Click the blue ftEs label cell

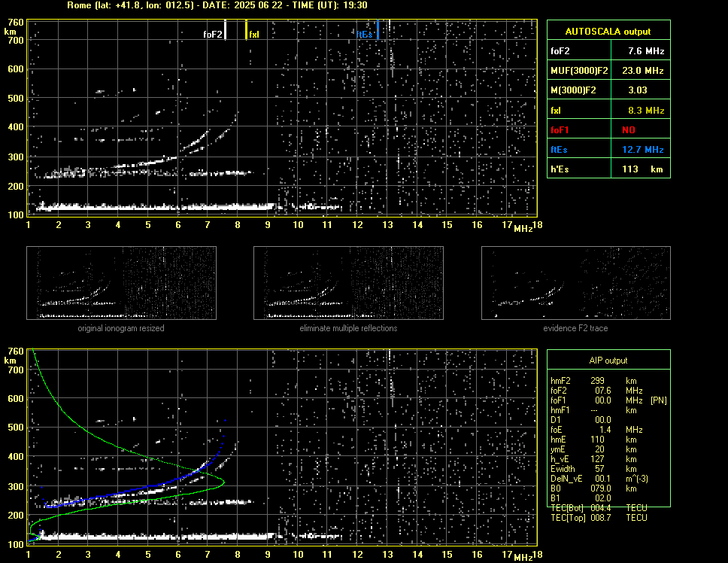point(559,150)
